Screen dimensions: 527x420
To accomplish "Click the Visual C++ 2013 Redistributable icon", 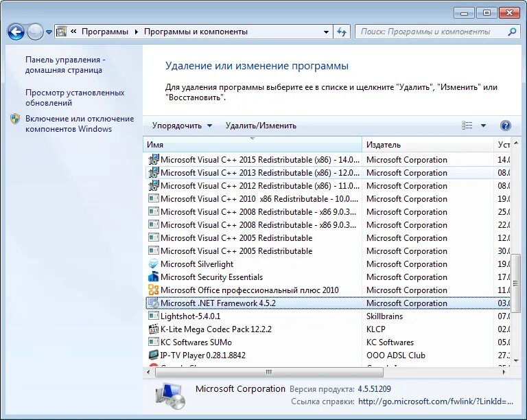I will pyautogui.click(x=154, y=172).
